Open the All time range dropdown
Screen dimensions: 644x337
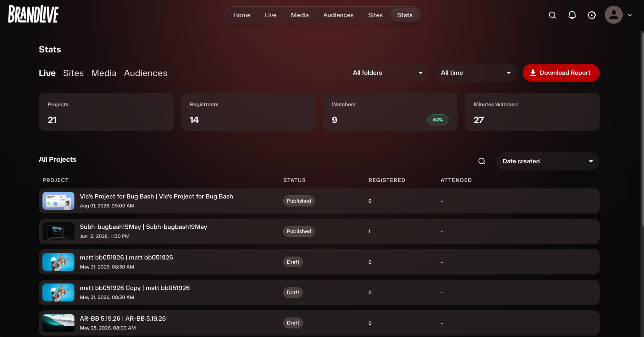point(476,73)
